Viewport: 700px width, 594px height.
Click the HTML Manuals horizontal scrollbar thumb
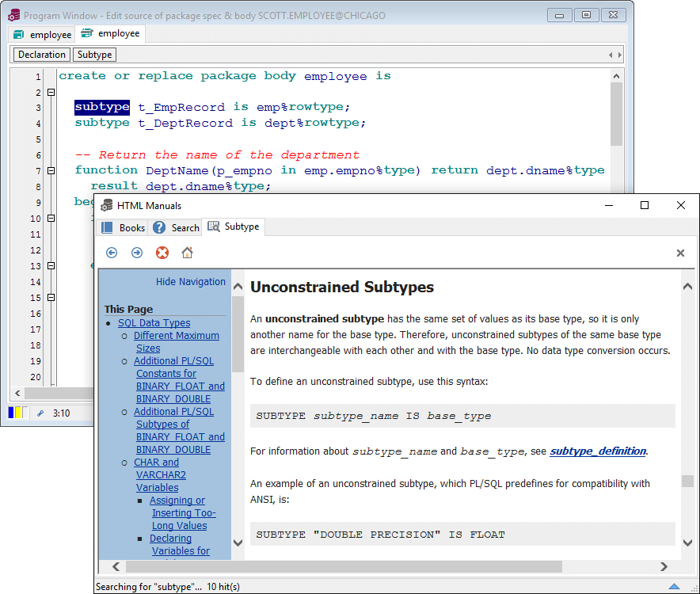[x=344, y=566]
